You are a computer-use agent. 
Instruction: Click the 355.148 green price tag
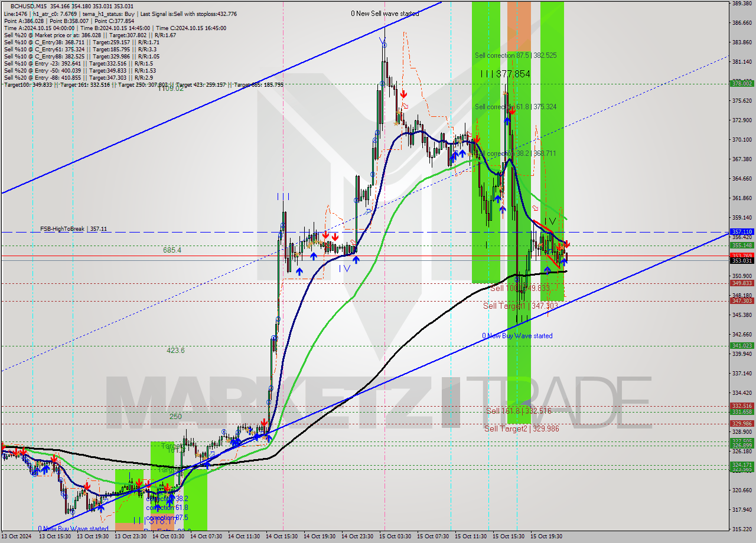742,245
